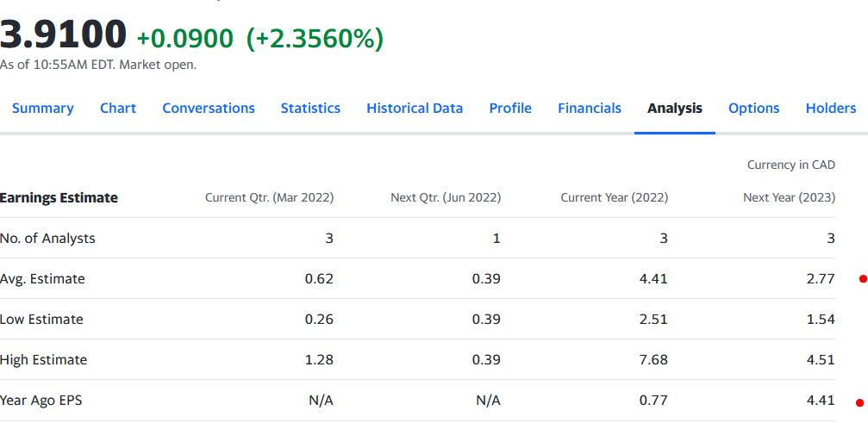Click the active Analysis tab
This screenshot has width=868, height=423.
point(675,108)
